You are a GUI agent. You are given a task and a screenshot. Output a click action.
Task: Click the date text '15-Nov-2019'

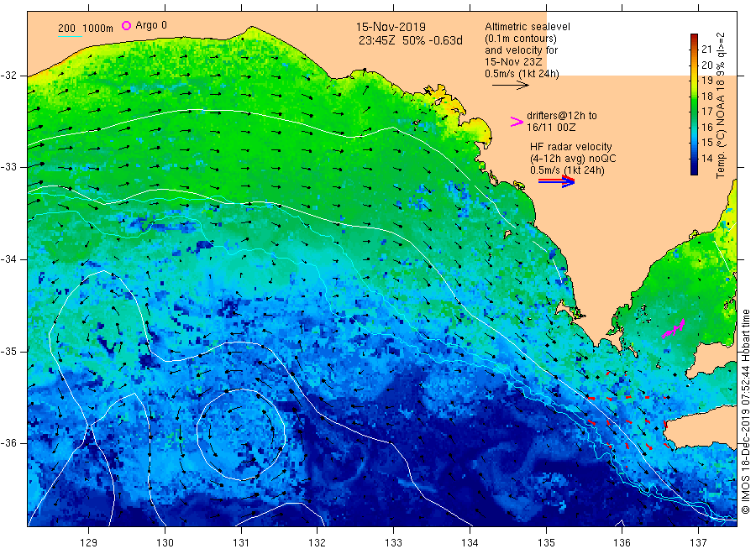point(391,27)
